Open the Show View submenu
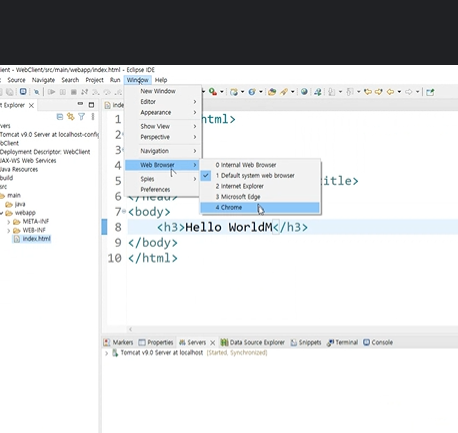458x433 pixels. click(162, 126)
